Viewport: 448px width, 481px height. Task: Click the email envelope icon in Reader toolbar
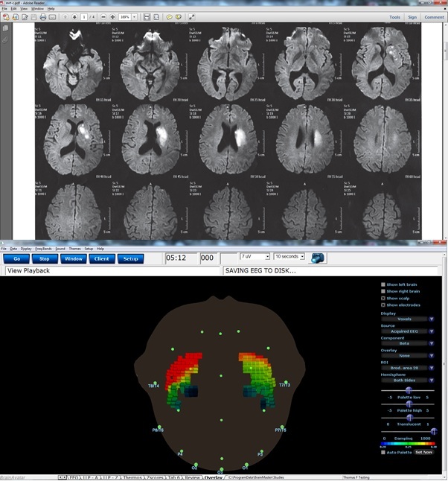(53, 16)
